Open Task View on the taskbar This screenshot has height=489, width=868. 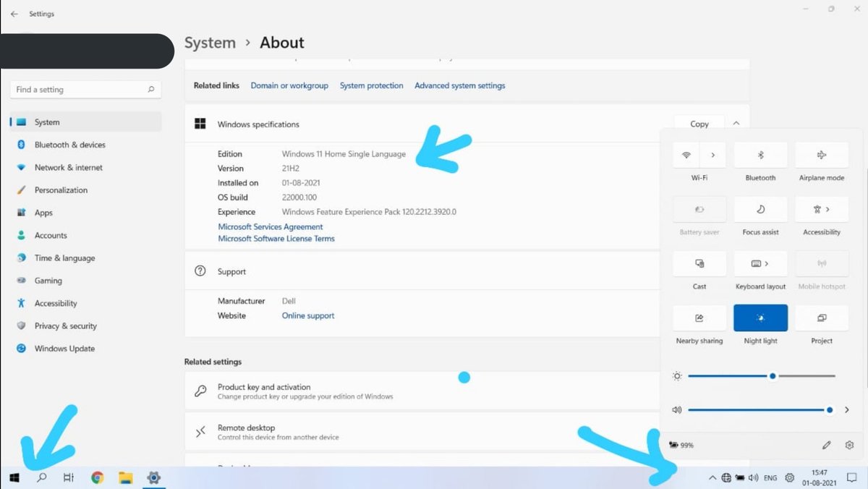click(x=69, y=477)
